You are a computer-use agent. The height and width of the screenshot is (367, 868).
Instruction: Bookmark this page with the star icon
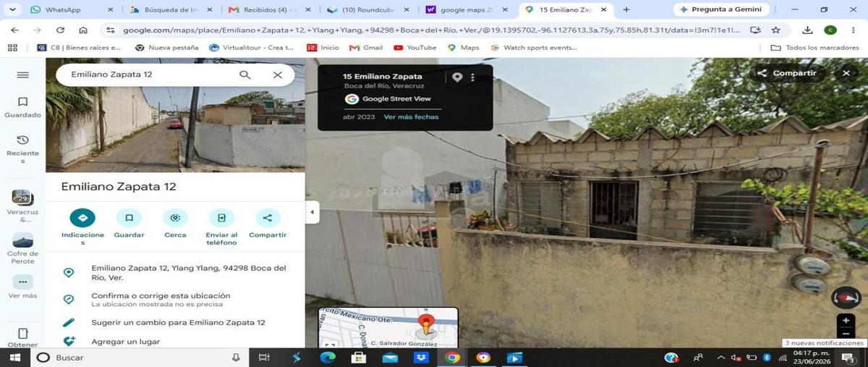tap(776, 30)
